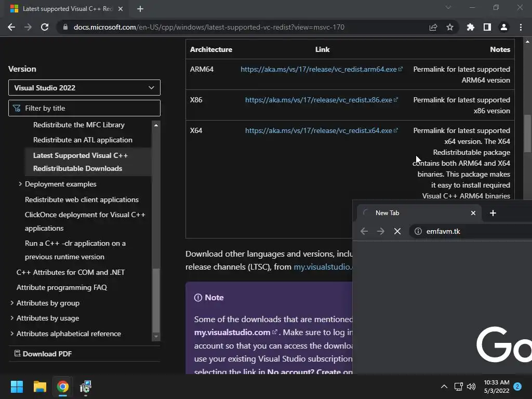The image size is (532, 399).
Task: Click the Download PDF button
Action: pos(43,353)
